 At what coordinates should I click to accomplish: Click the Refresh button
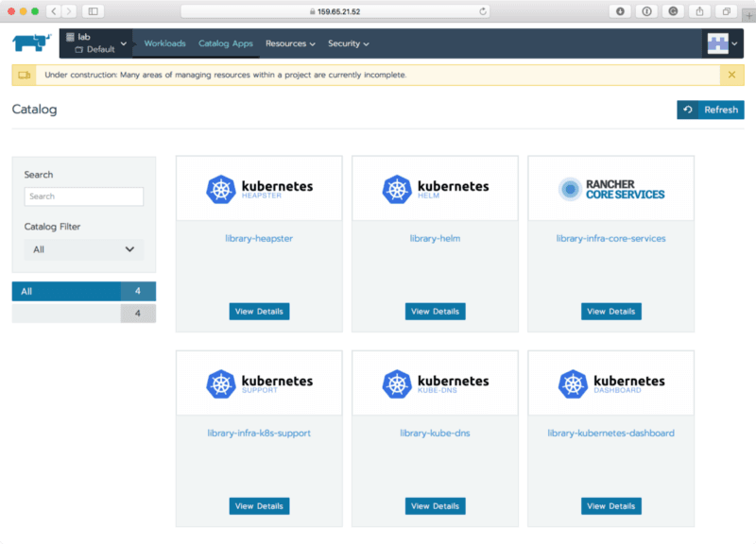pyautogui.click(x=710, y=110)
